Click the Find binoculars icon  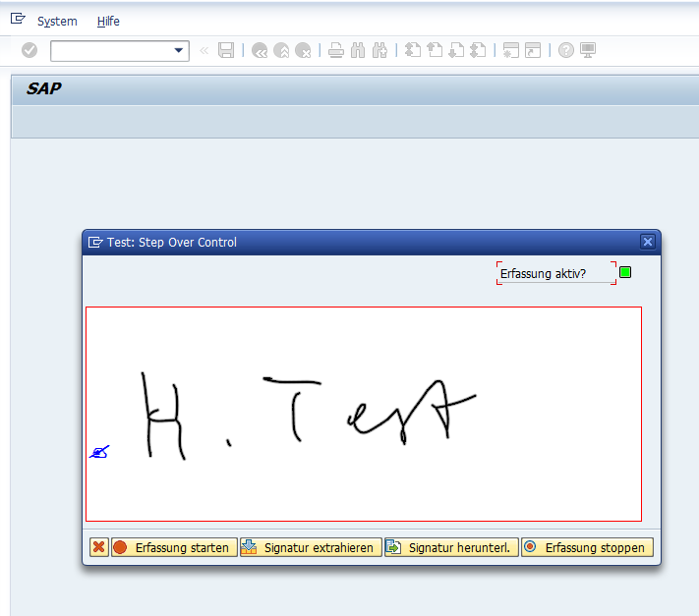tap(358, 50)
